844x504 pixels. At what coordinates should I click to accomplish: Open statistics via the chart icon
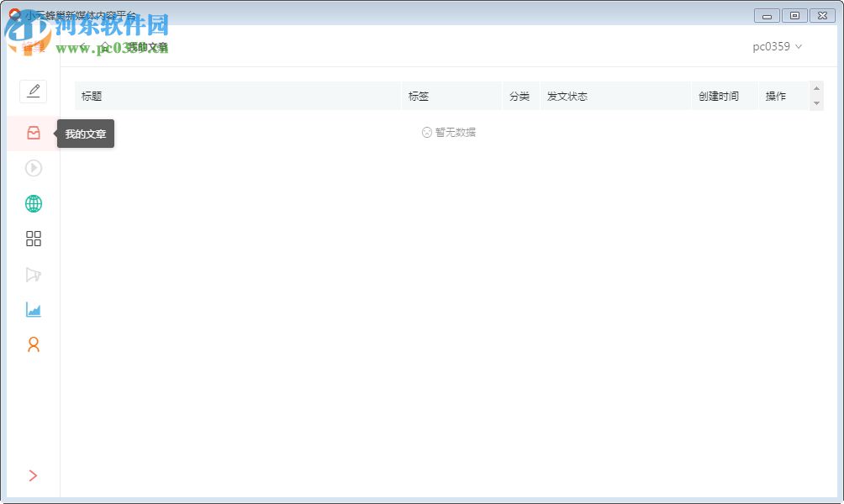click(x=33, y=310)
